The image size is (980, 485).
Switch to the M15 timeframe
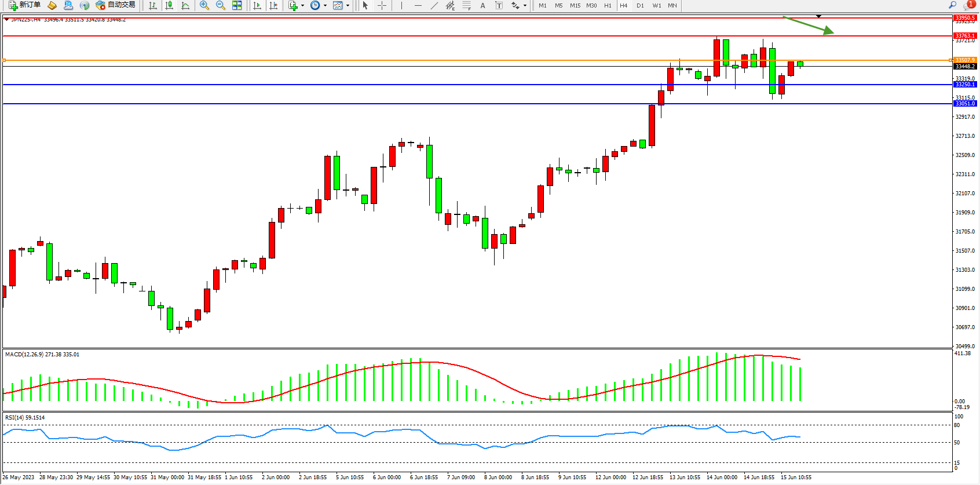(575, 5)
